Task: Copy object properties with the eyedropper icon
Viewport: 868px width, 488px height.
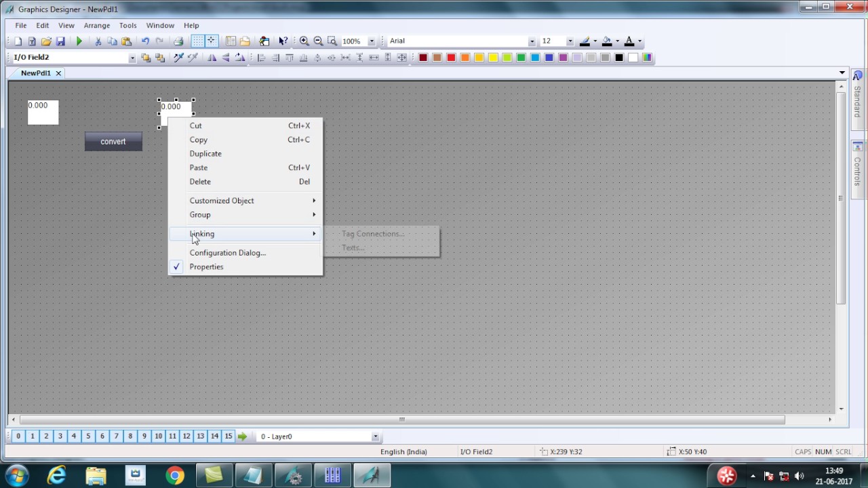Action: point(178,58)
